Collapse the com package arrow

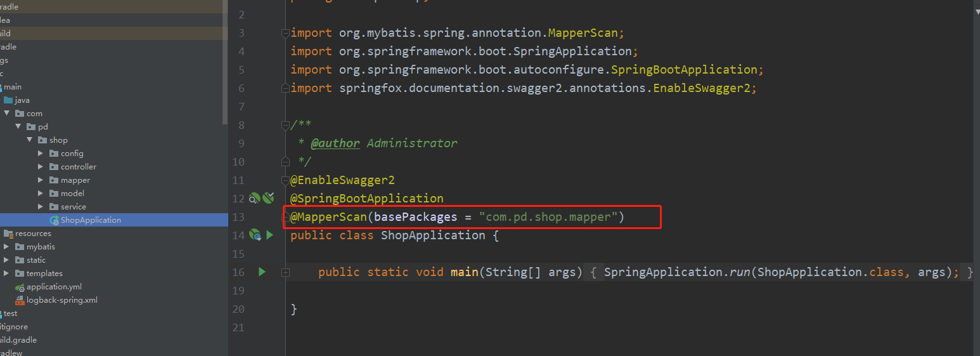click(x=7, y=114)
